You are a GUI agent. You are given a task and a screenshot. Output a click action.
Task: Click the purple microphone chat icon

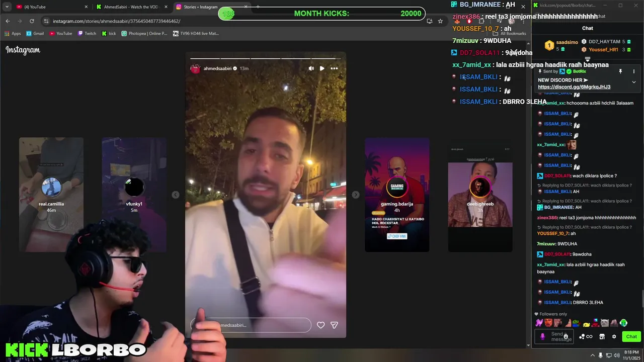542,336
